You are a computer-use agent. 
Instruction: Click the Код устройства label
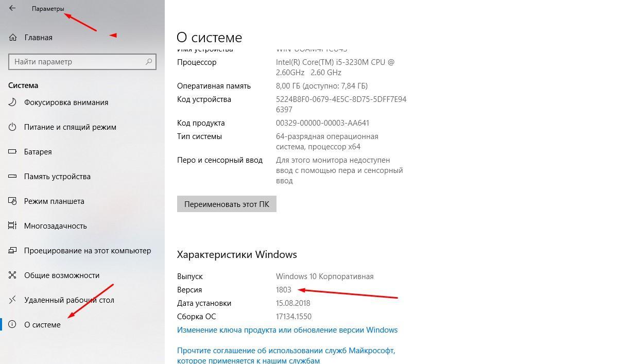tap(204, 99)
